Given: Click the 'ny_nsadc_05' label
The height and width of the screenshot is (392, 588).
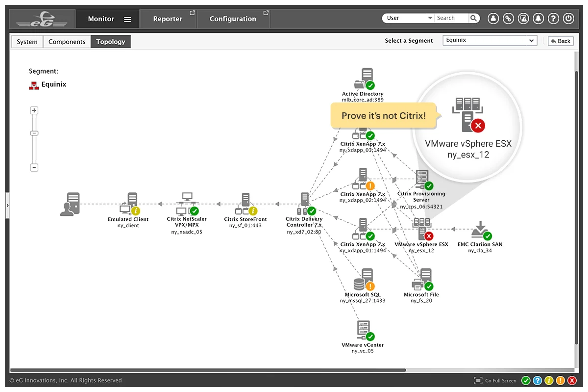Looking at the screenshot, I should click(187, 232).
